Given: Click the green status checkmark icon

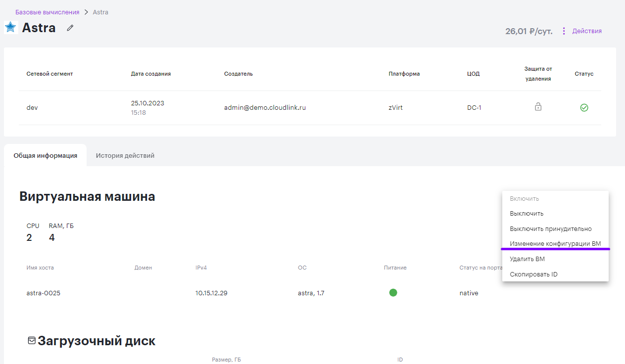Looking at the screenshot, I should (584, 107).
